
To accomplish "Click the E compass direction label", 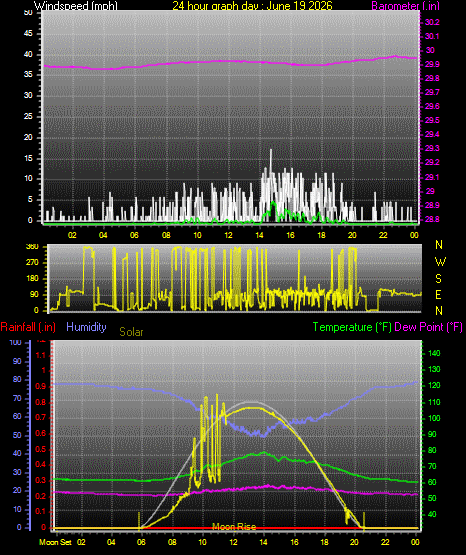I will pos(438,294).
